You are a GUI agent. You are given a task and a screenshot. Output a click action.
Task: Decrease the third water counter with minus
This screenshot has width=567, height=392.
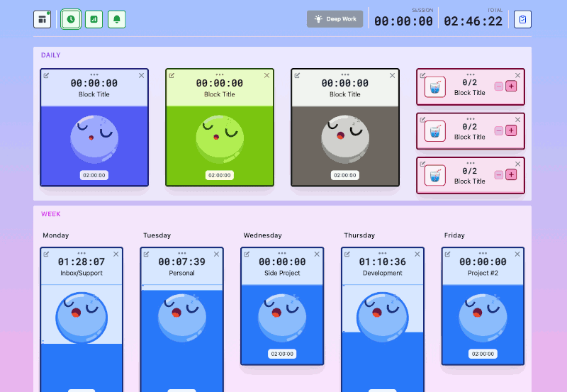click(x=499, y=174)
